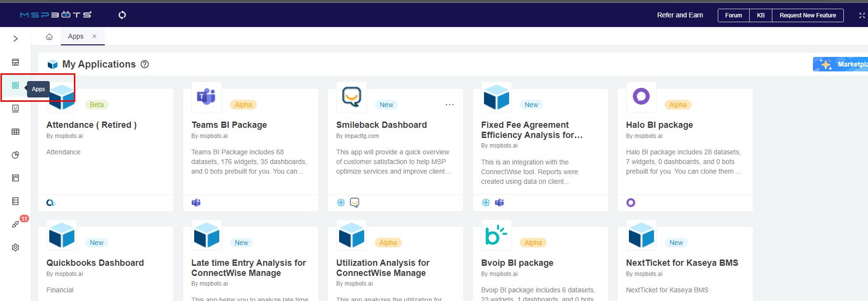868x301 pixels.
Task: Open the Refer and Earn link
Action: coord(680,15)
